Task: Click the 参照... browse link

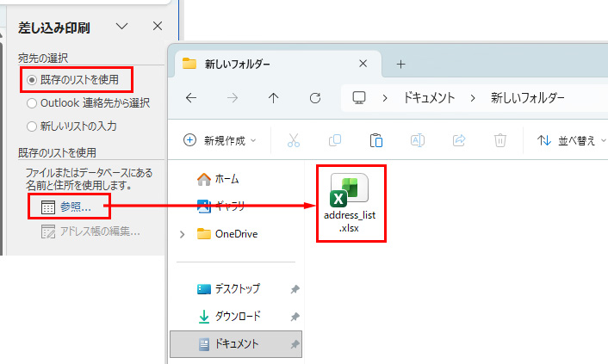Action: 75,207
